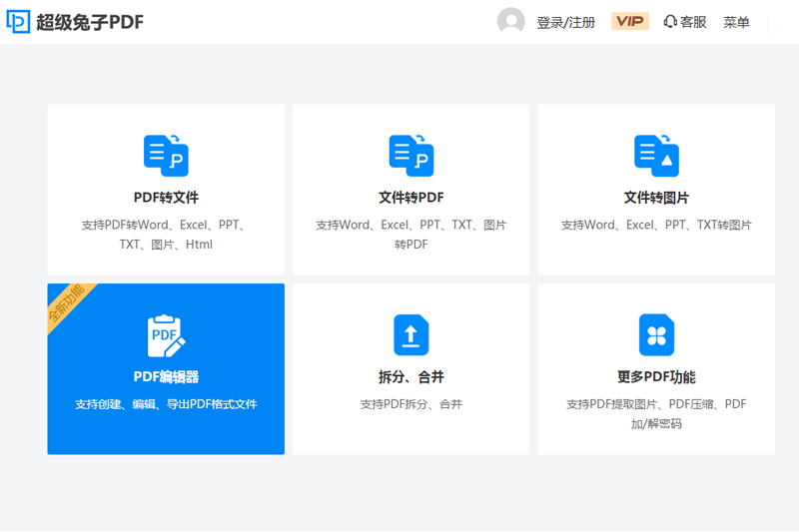Click 支持创建、编辑、导出PDF格式文件 description

166,404
